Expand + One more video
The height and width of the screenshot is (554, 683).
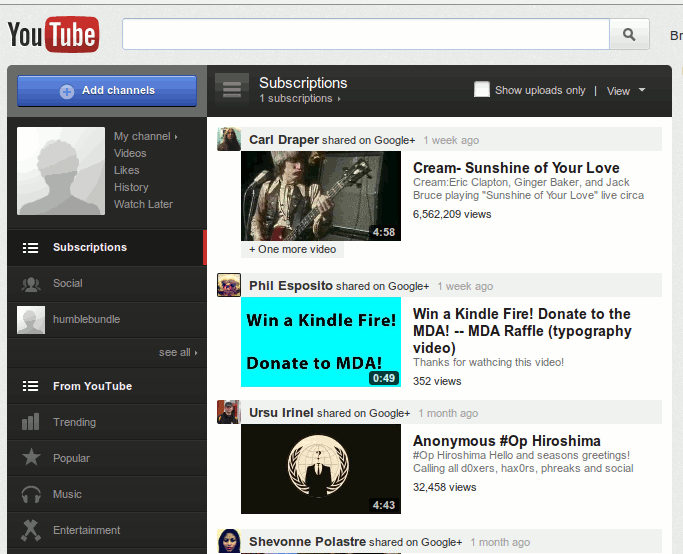click(292, 250)
